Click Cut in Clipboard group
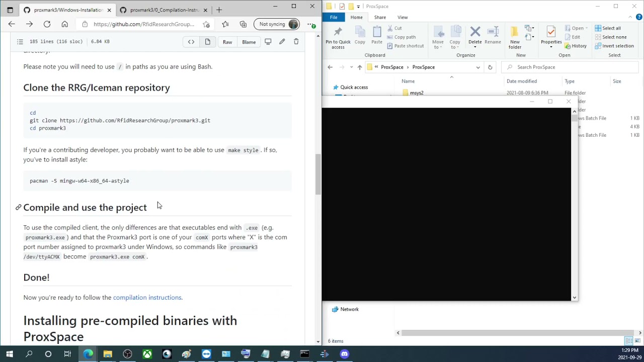644x362 pixels. point(394,28)
